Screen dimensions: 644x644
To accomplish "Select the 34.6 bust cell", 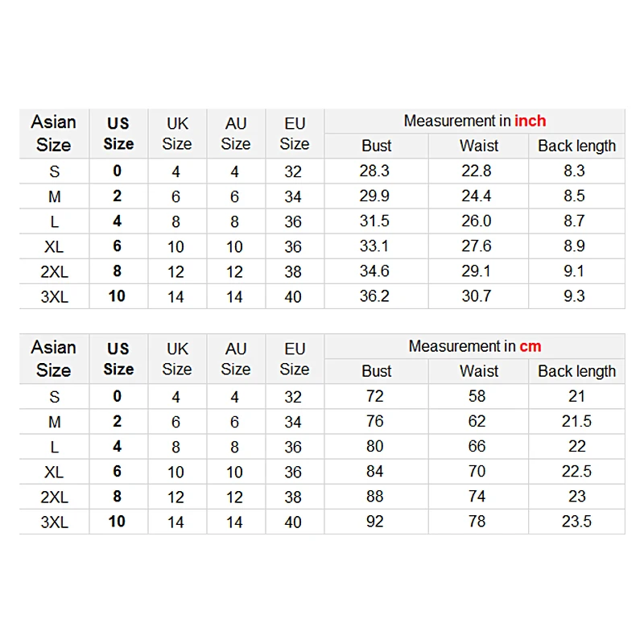I will pos(375,271).
